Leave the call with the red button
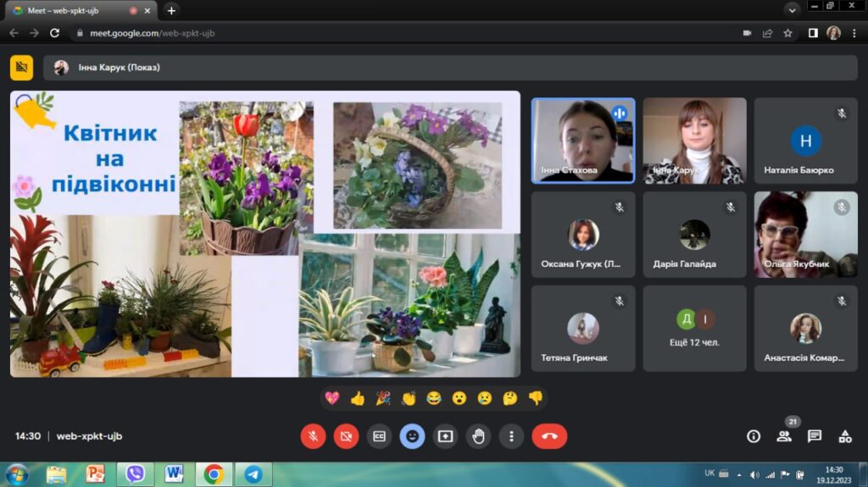Image resolution: width=868 pixels, height=487 pixels. point(549,436)
